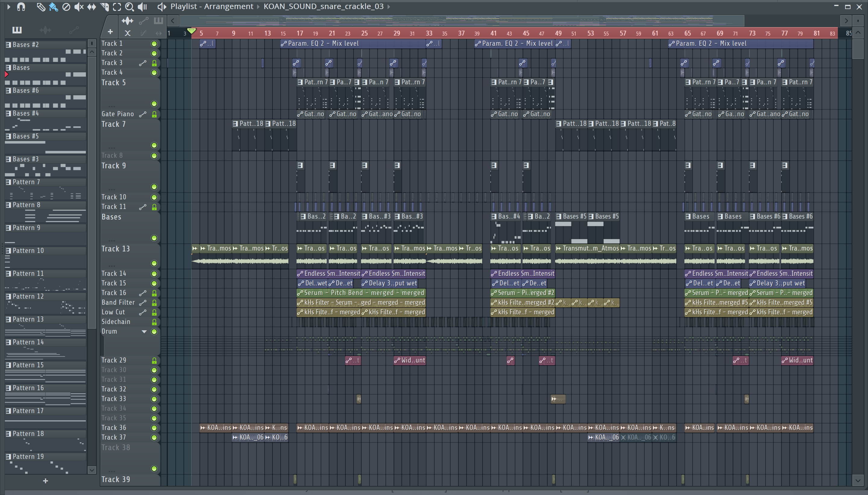This screenshot has height=495, width=868.
Task: Click the automation link icon on Low Cut
Action: point(143,312)
